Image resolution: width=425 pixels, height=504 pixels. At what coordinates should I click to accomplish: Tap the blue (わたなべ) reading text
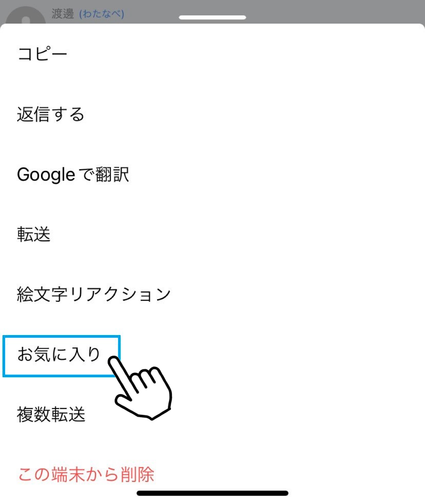pyautogui.click(x=102, y=14)
